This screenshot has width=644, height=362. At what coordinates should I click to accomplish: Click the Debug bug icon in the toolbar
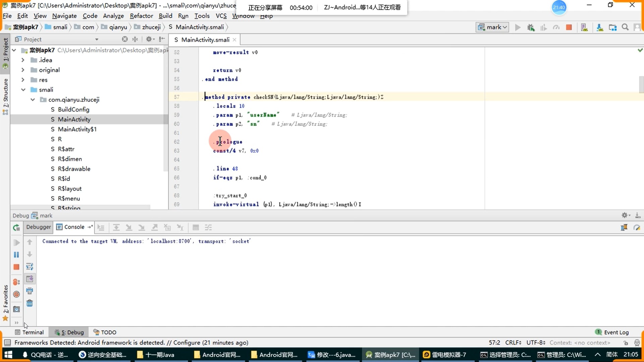point(531,27)
